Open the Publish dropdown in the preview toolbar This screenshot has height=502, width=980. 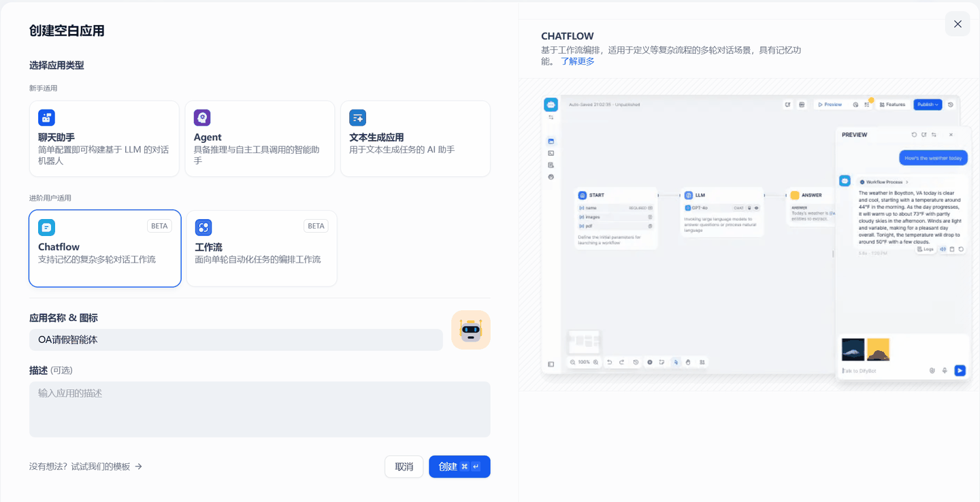[x=927, y=104]
